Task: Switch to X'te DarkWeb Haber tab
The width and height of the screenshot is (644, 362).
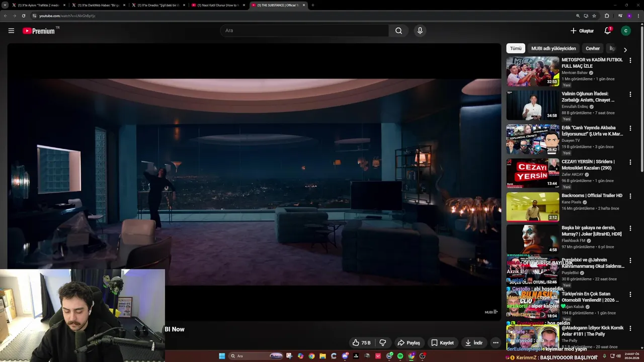Action: 99,5
